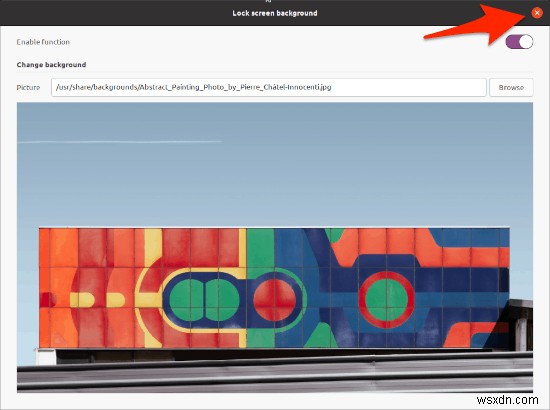Image resolution: width=550 pixels, height=410 pixels.
Task: Close the Lock screen background window
Action: click(x=537, y=13)
